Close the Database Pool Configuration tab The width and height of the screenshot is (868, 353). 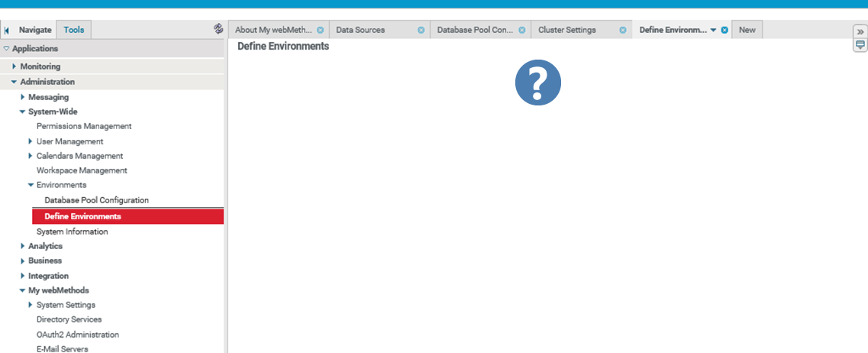pyautogui.click(x=521, y=30)
